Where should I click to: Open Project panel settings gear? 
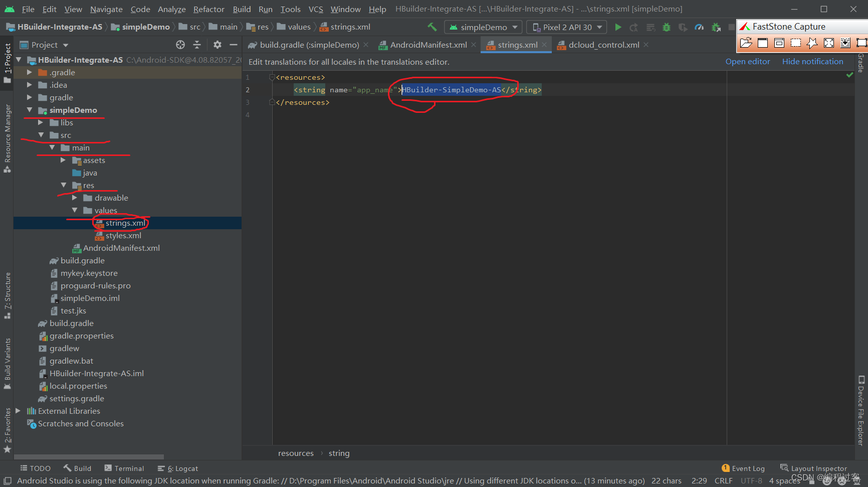[217, 45]
